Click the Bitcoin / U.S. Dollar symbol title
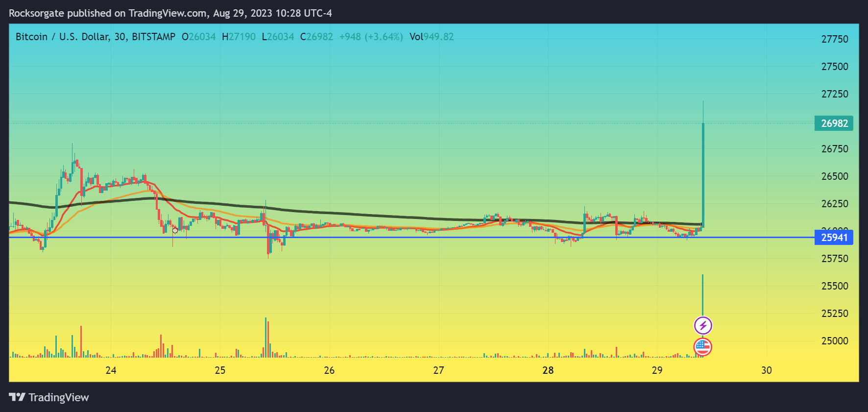 coord(96,37)
